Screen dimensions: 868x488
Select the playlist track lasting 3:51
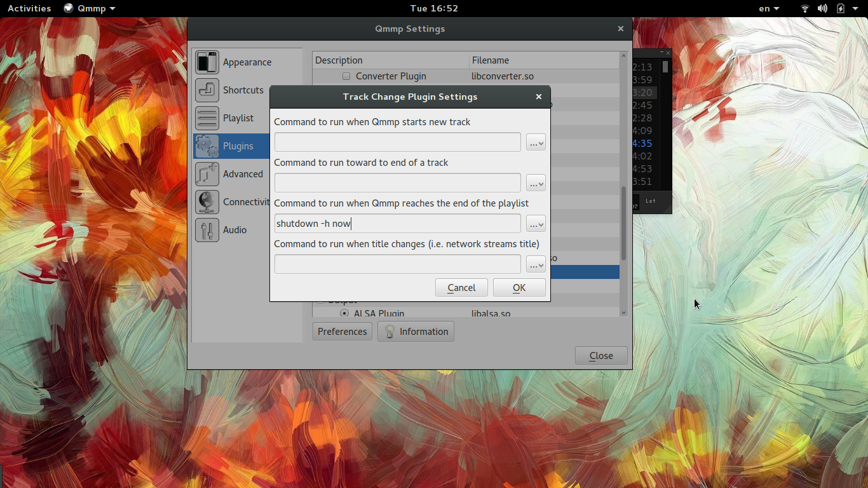click(x=642, y=182)
